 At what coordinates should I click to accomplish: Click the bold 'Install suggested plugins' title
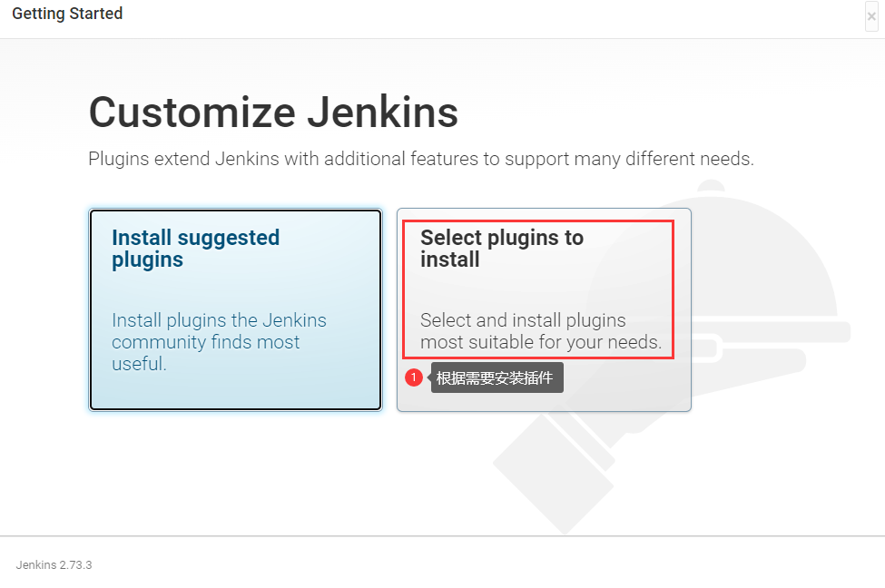[195, 249]
